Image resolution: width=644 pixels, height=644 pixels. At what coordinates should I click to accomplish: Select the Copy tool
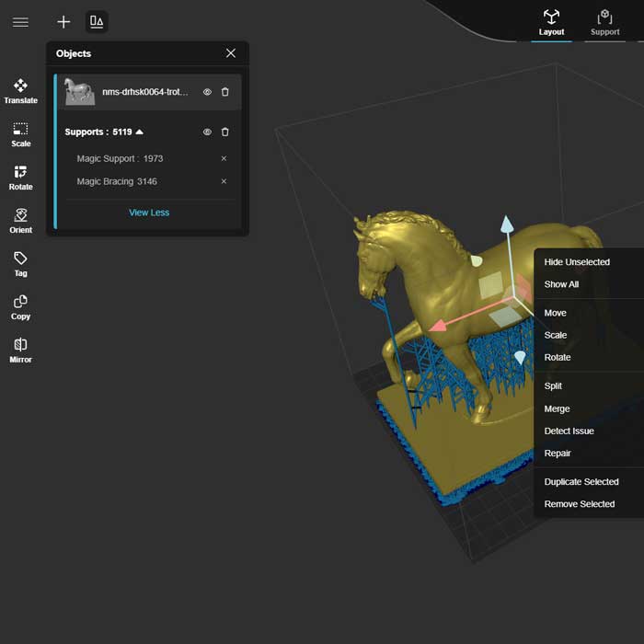tap(20, 307)
